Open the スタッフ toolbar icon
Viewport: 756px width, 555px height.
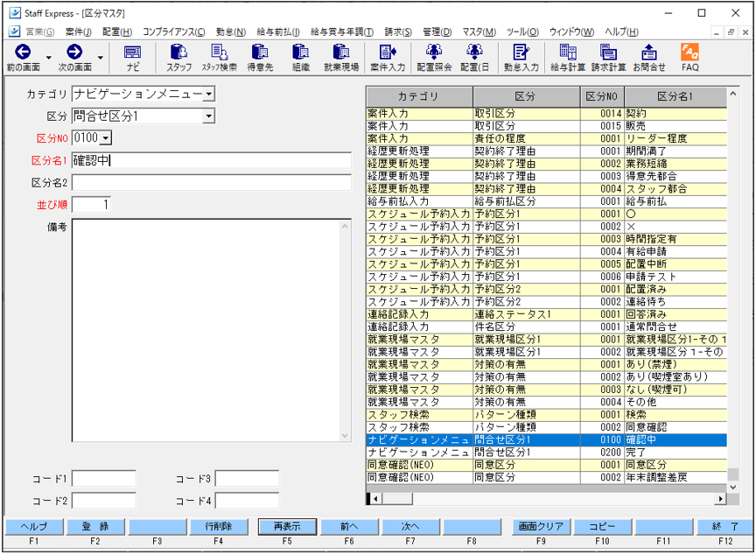click(178, 58)
